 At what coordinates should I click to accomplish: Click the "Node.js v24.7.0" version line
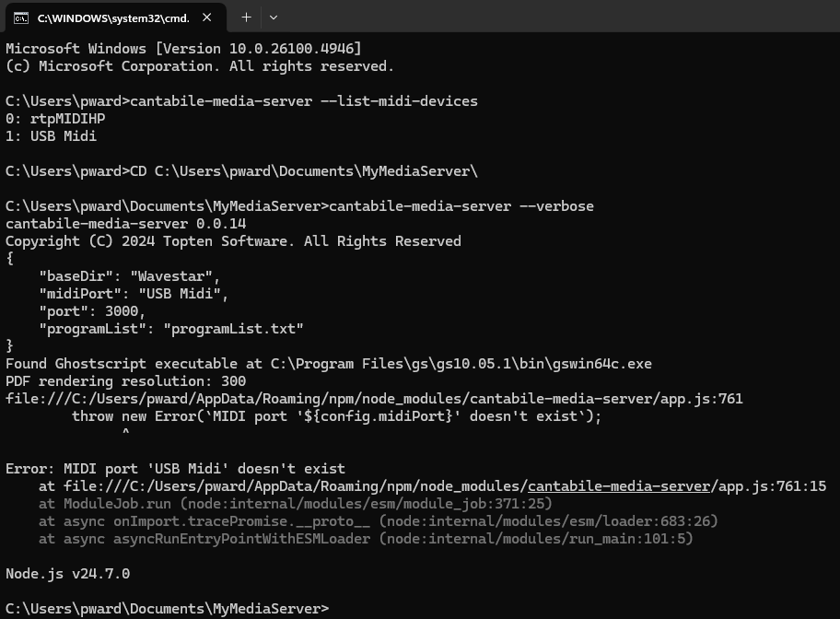click(x=67, y=574)
